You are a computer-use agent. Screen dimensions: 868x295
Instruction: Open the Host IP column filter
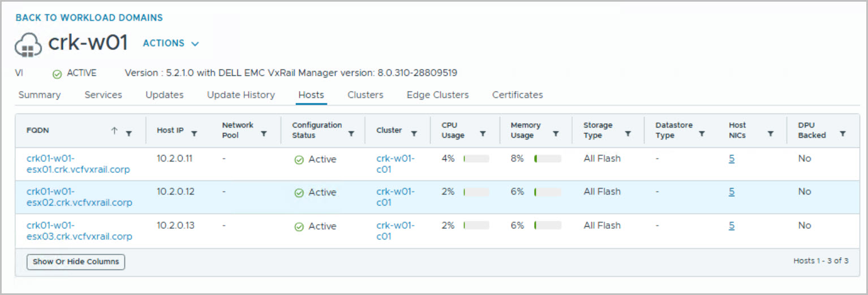[x=194, y=133]
